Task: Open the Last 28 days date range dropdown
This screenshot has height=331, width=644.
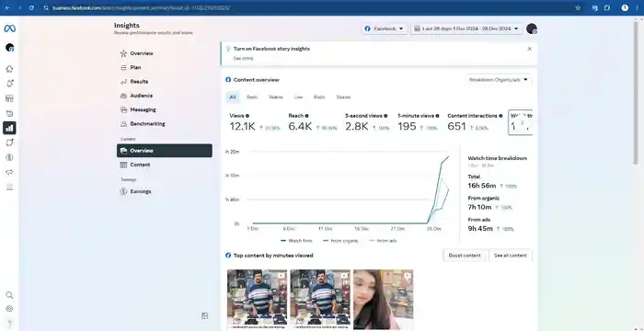Action: (467, 29)
